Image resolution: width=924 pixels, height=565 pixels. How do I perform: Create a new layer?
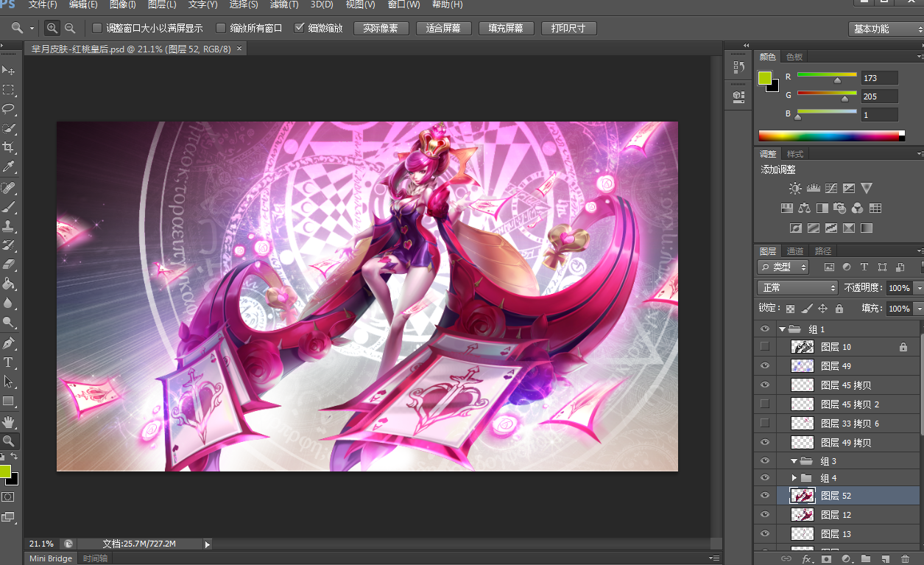click(x=886, y=559)
